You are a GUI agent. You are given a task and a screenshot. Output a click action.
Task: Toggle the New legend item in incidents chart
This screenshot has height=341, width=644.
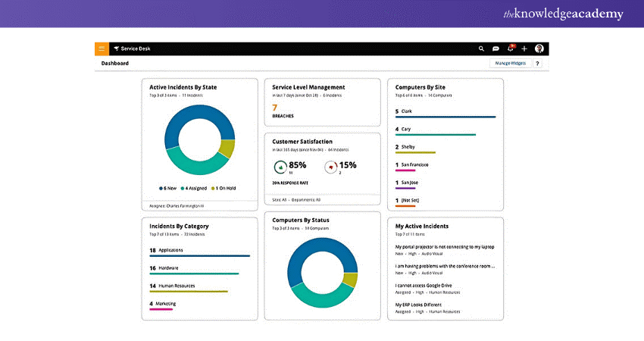point(170,188)
